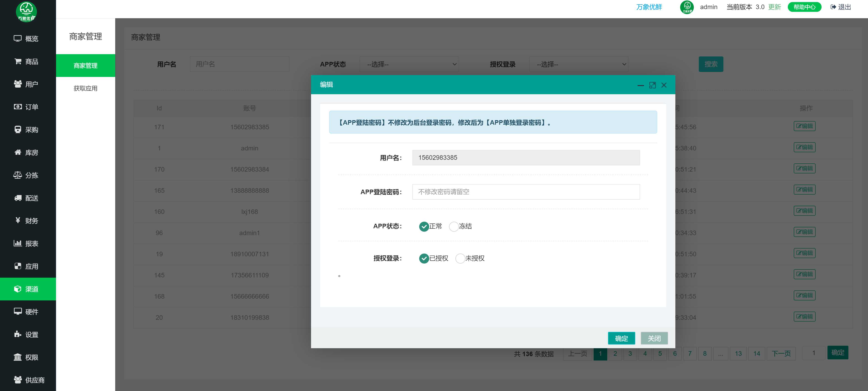Viewport: 868px width, 391px height.
Task: Click the 订单 orders money icon
Action: click(18, 107)
